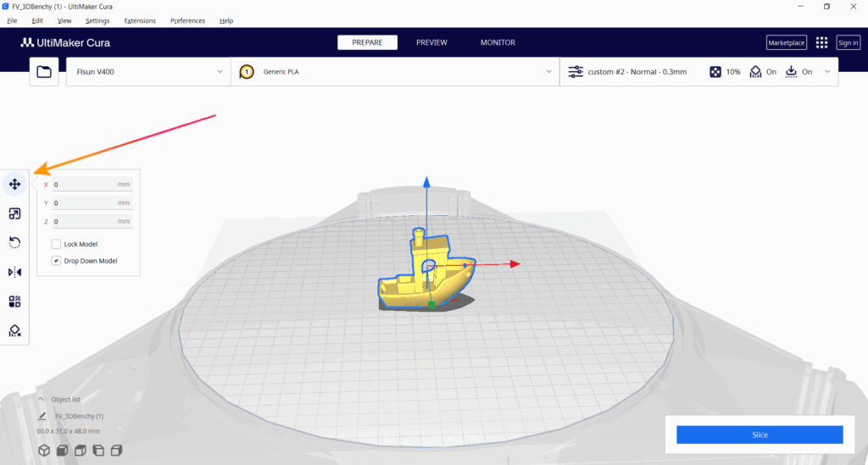Switch to top view icon
Screen dimensions: 868x465
81,450
